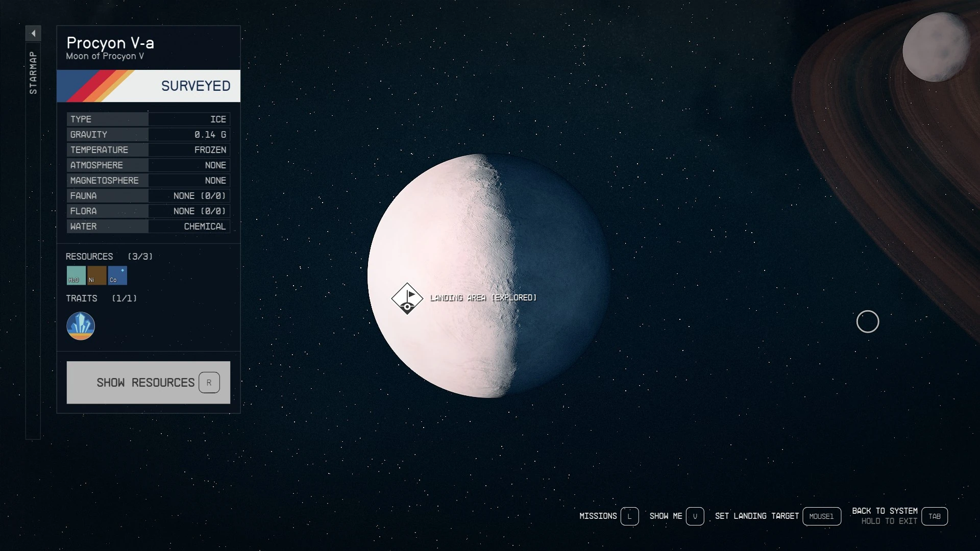Select the Cobalt (Co) resource tile
Viewport: 980px width, 551px height.
coord(117,275)
